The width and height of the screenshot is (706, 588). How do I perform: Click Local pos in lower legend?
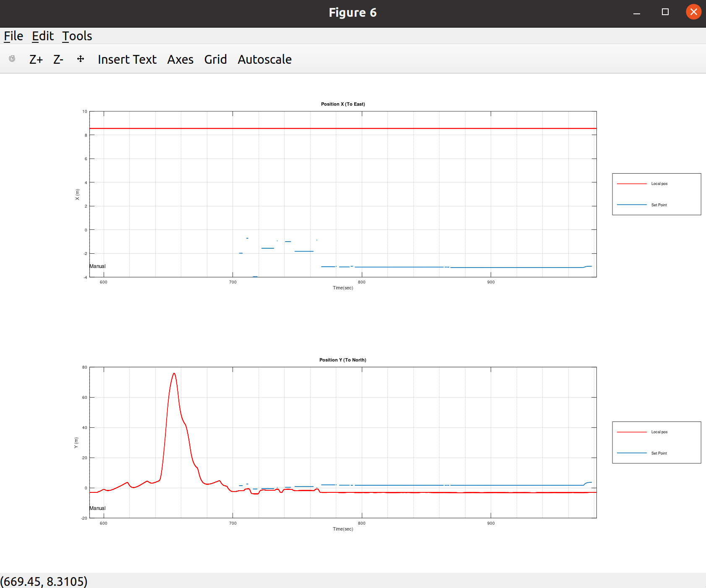pos(659,432)
